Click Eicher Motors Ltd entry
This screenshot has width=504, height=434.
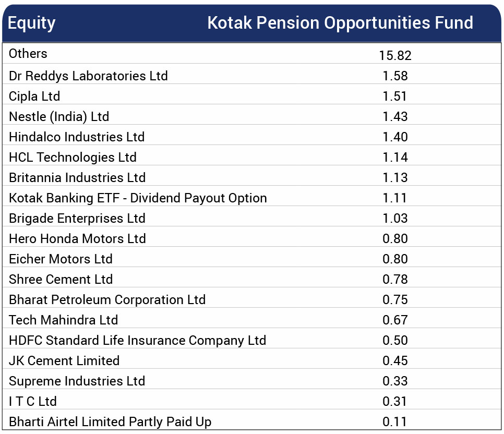[x=61, y=259]
